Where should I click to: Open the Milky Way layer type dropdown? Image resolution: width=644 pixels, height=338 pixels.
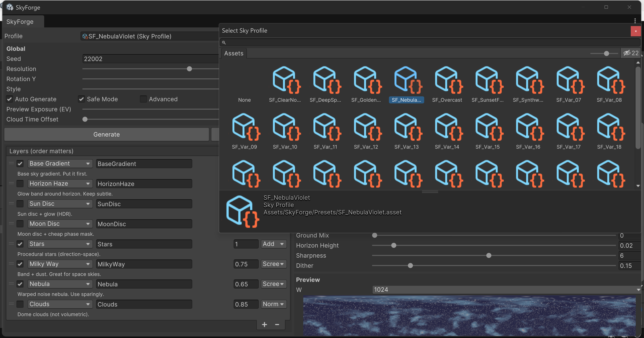point(59,264)
